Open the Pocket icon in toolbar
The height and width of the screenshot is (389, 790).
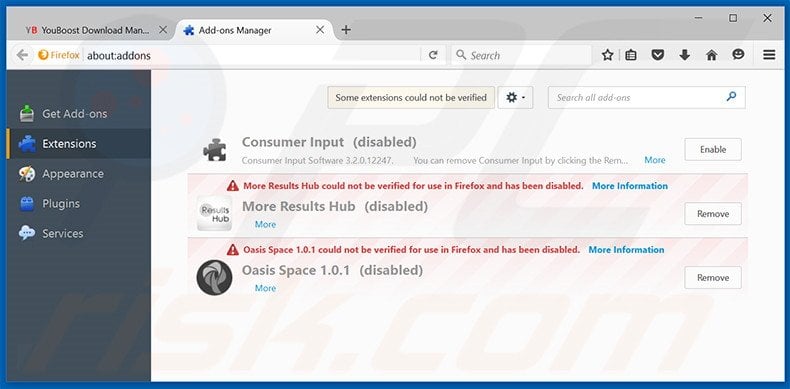(x=657, y=55)
